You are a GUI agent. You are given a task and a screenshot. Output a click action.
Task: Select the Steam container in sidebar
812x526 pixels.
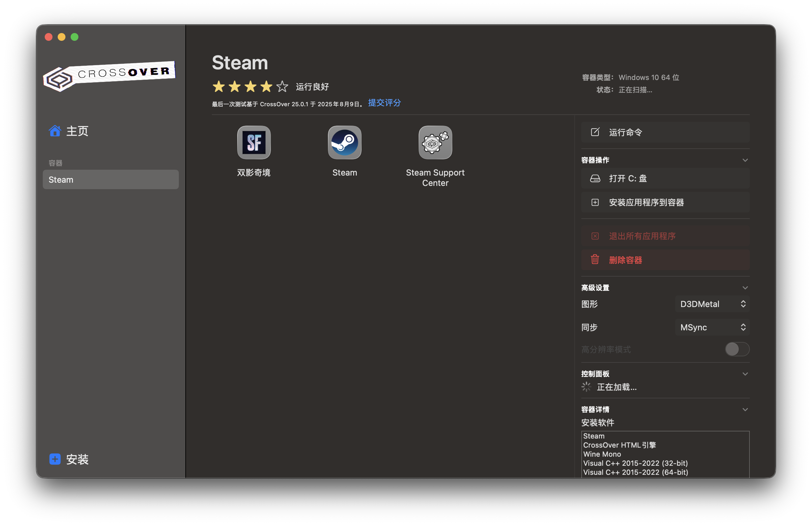pyautogui.click(x=110, y=179)
